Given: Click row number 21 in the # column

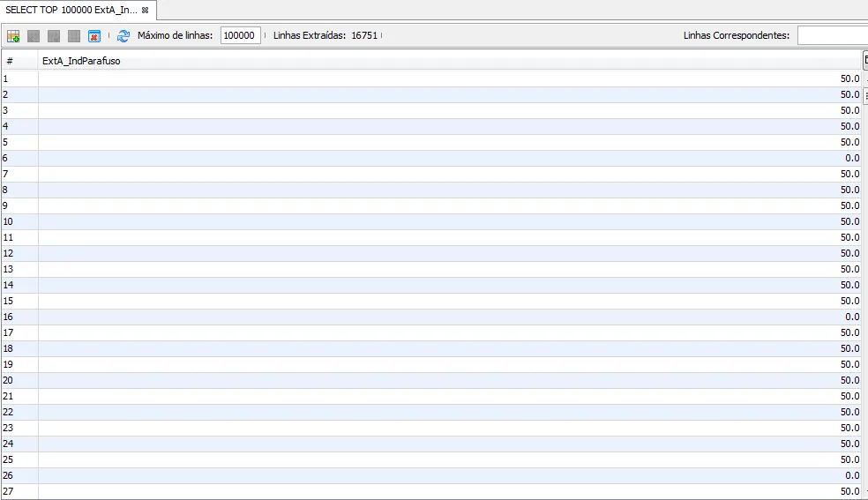Looking at the screenshot, I should [8, 396].
